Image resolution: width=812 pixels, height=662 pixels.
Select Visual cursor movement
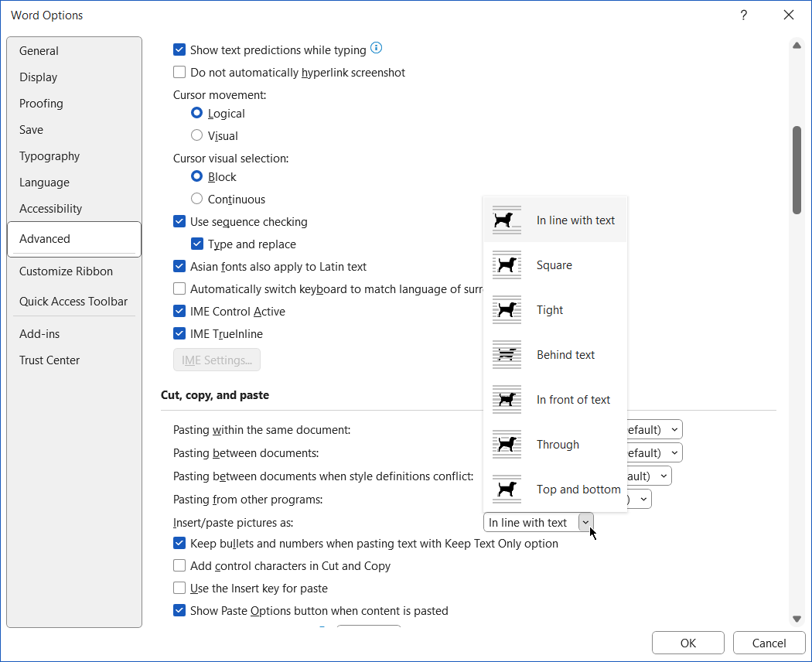(x=196, y=135)
